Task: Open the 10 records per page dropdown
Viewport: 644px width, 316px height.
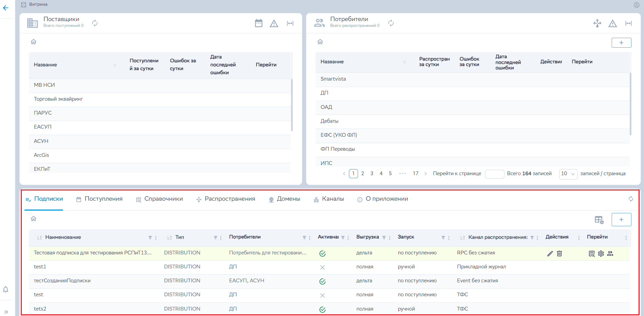Action: pyautogui.click(x=568, y=174)
